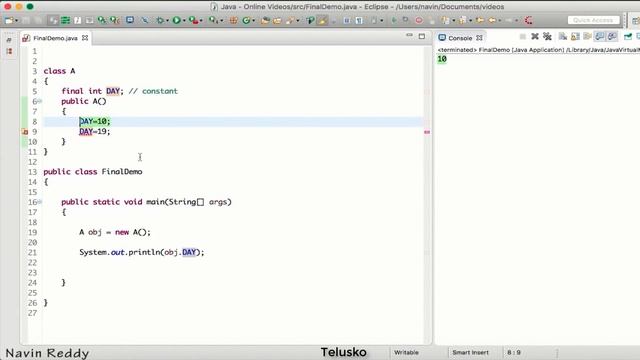Click the System.out.println line
This screenshot has width=640, height=360.
[x=142, y=252]
